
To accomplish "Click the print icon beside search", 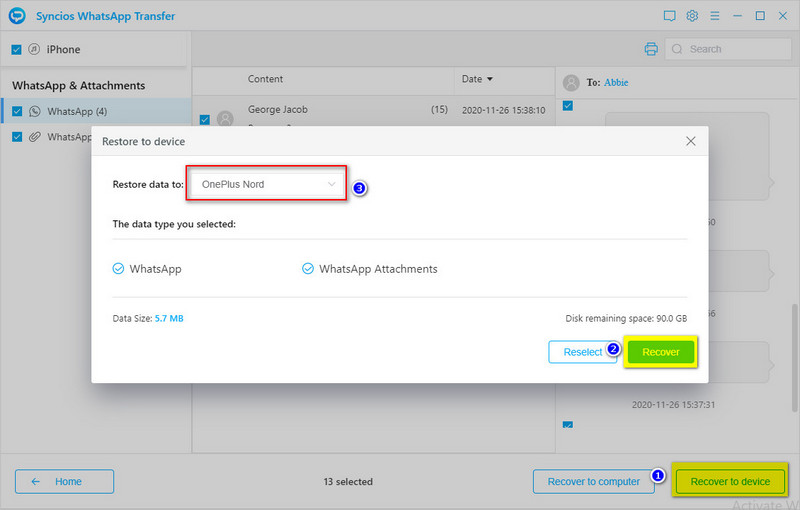I will point(651,49).
